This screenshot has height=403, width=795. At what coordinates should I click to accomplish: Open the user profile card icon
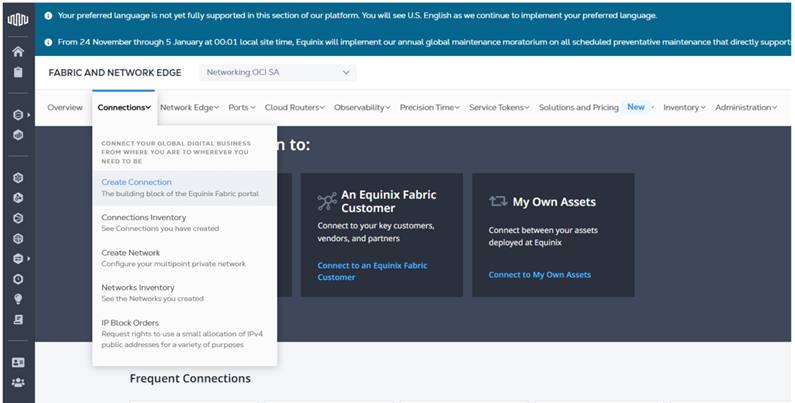[17, 362]
